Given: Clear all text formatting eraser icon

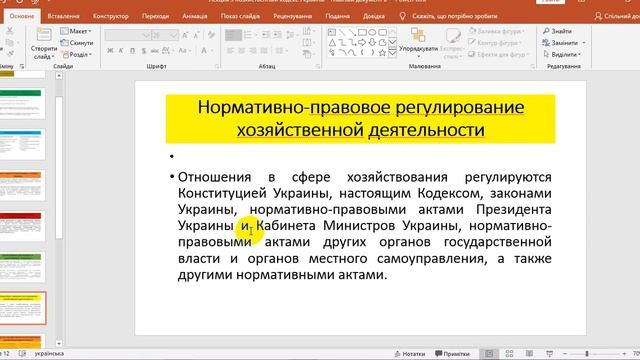Looking at the screenshot, I should click(x=211, y=35).
